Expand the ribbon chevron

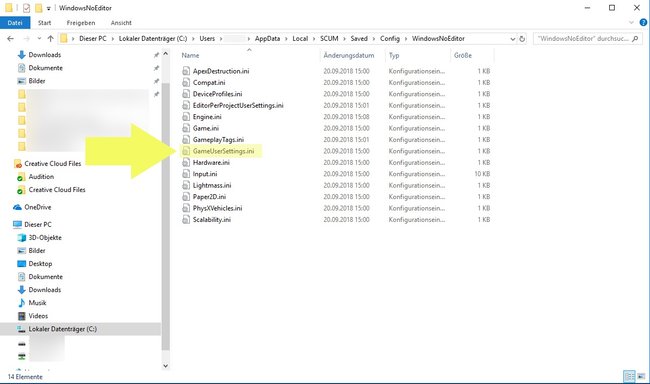pyautogui.click(x=631, y=23)
